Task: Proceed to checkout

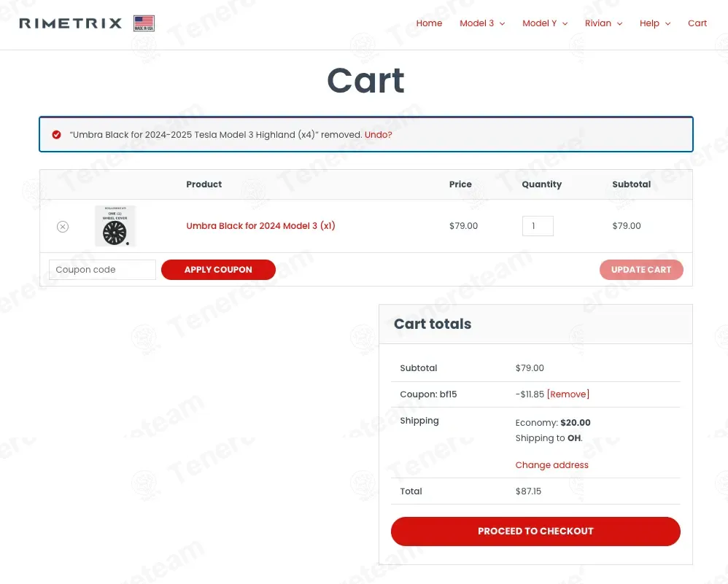Action: tap(535, 531)
